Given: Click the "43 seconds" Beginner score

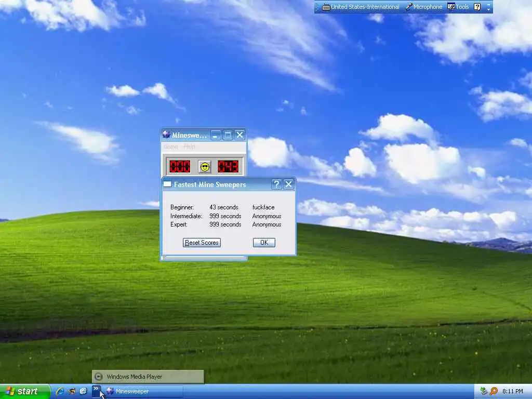Looking at the screenshot, I should point(224,207).
